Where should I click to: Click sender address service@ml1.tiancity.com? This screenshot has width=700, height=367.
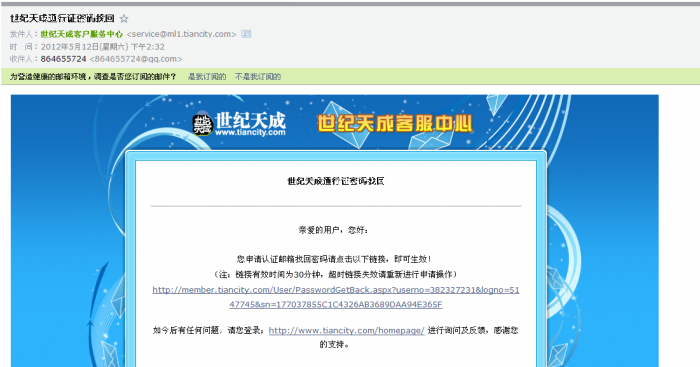[181, 34]
